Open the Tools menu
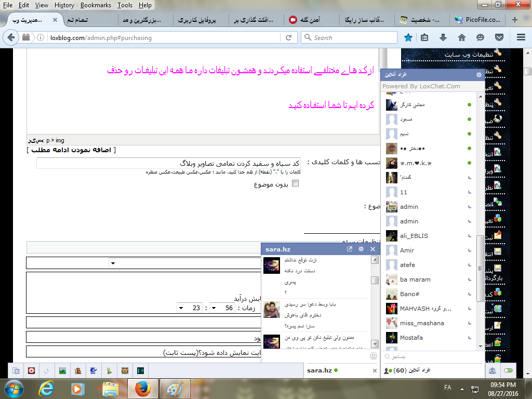 pos(125,5)
